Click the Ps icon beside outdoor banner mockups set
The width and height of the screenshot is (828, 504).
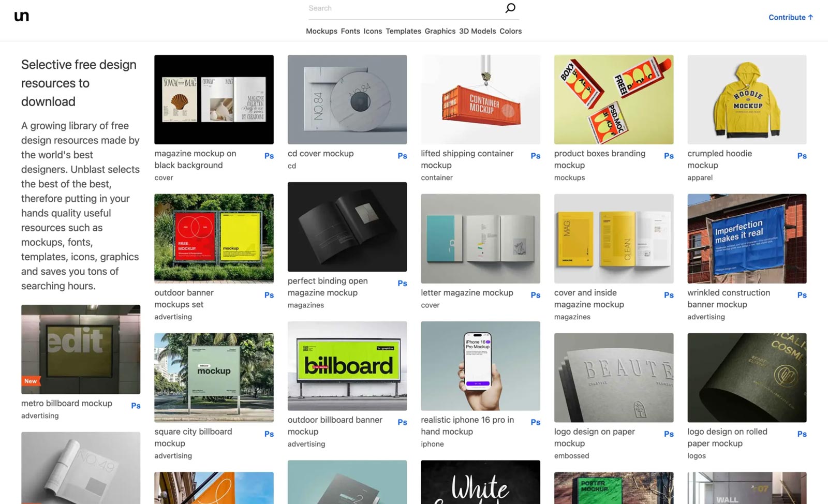coord(269,295)
